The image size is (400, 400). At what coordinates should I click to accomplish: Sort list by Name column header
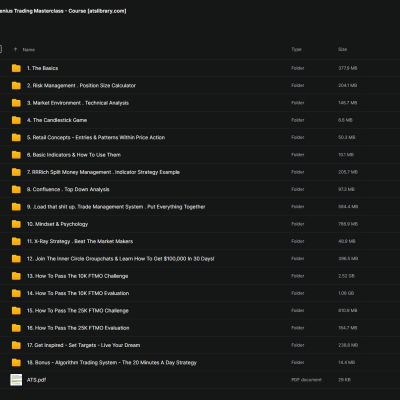[x=29, y=50]
